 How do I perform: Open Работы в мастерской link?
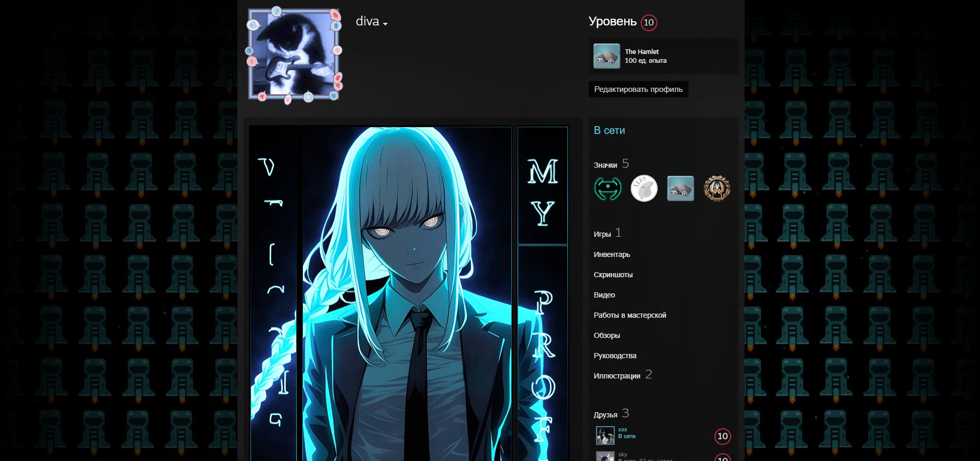[630, 315]
